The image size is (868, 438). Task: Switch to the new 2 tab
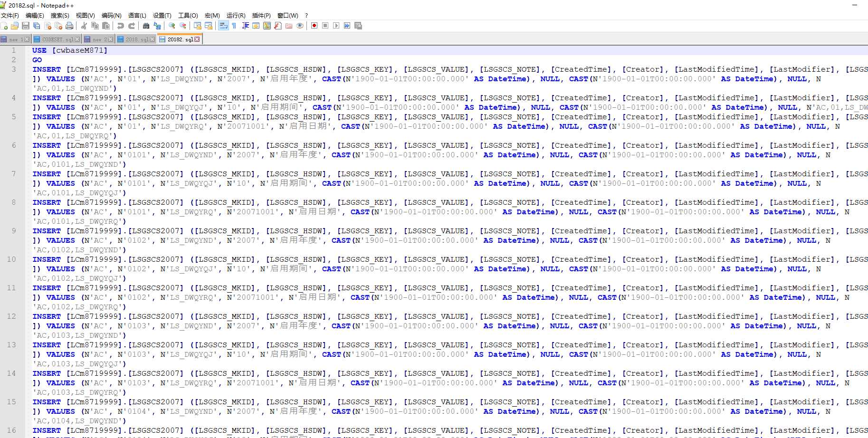coord(99,39)
